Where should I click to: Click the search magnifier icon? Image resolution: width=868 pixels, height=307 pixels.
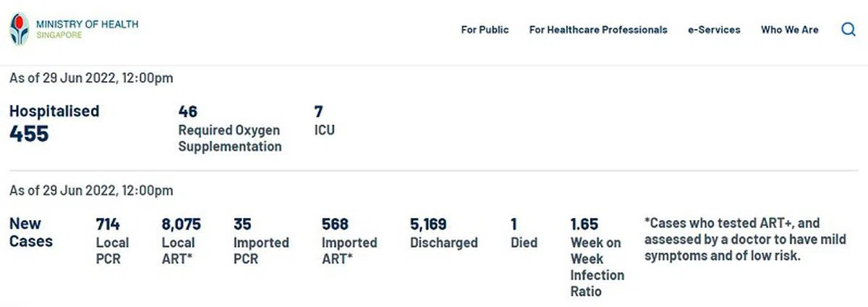(849, 30)
